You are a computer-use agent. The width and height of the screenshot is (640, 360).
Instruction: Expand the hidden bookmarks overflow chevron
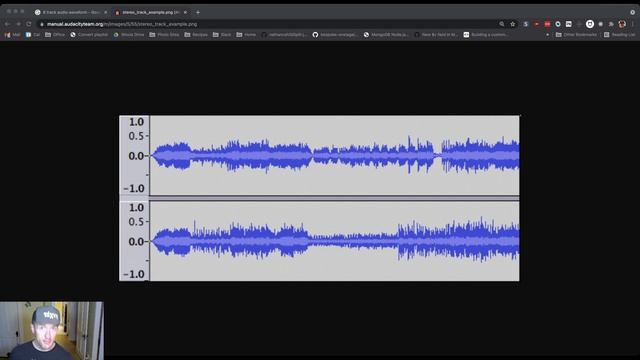(547, 35)
